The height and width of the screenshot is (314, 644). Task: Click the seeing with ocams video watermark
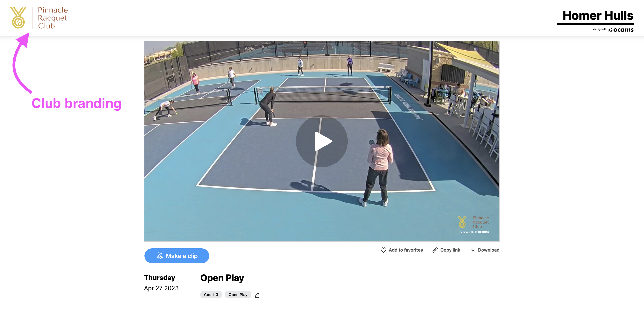point(474,232)
